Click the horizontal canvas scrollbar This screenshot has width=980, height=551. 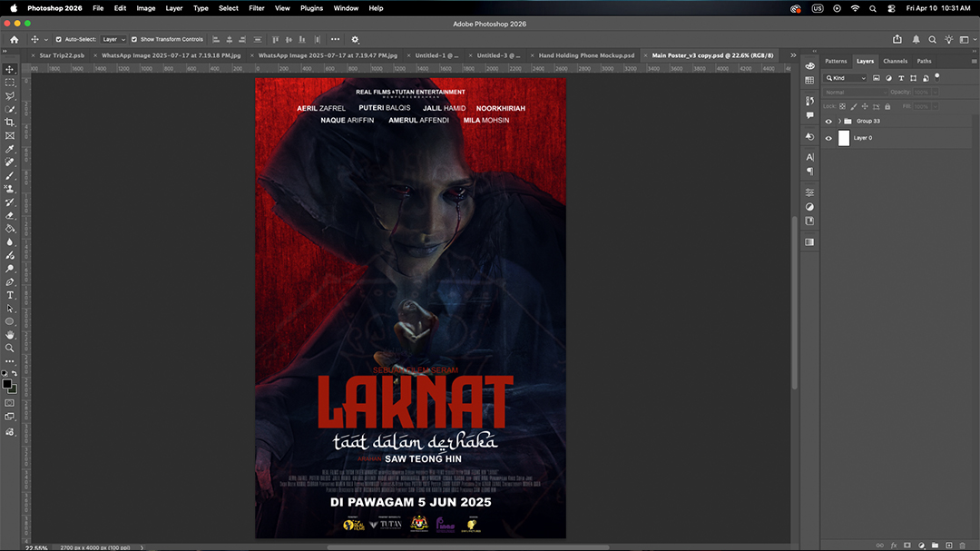click(467, 547)
